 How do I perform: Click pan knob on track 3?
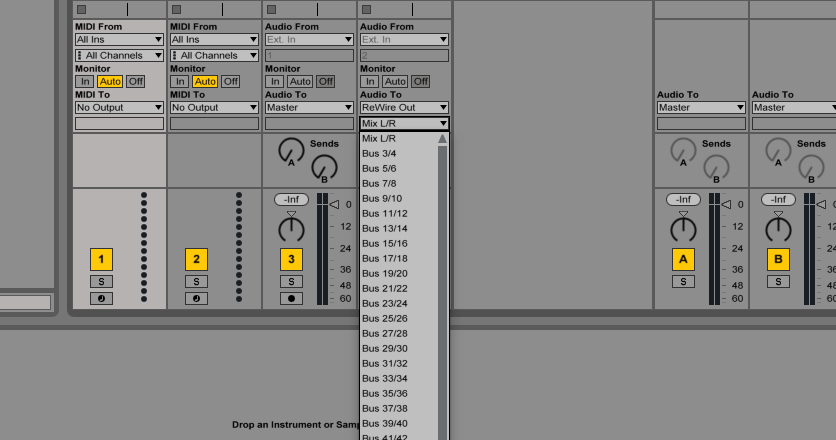[291, 228]
